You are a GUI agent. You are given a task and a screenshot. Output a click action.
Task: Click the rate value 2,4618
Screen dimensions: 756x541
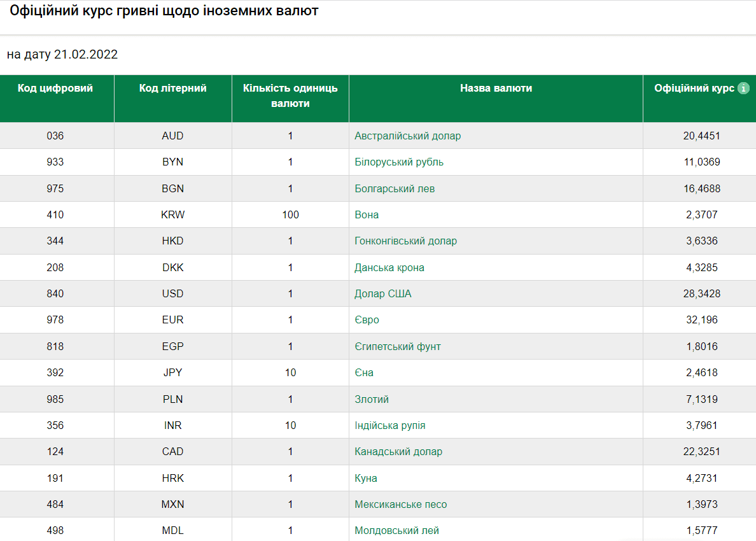tap(701, 372)
